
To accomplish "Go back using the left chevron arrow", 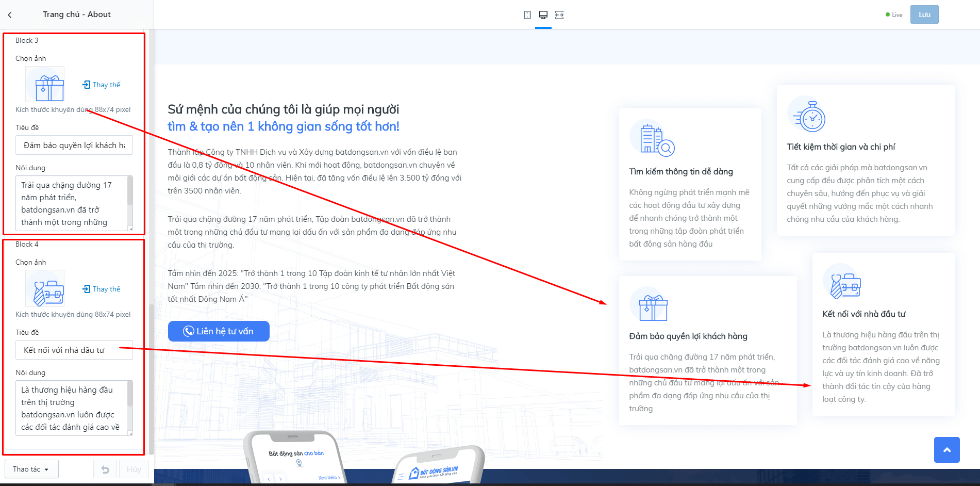I will 10,15.
